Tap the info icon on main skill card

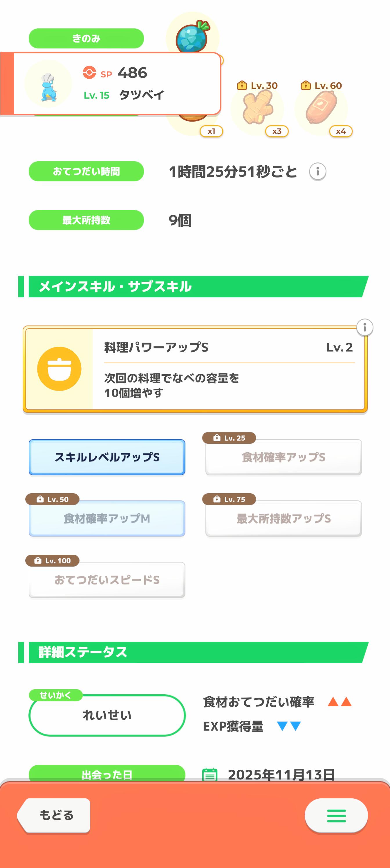coord(364,327)
